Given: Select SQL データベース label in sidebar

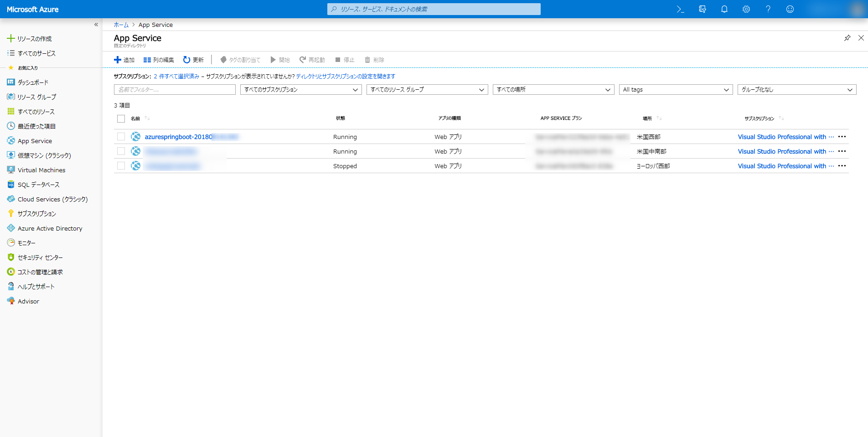Looking at the screenshot, I should (x=39, y=185).
